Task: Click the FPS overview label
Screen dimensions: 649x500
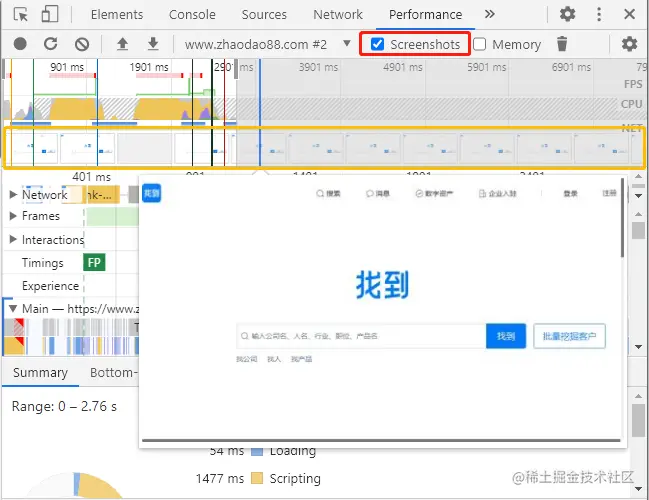Action: point(633,84)
